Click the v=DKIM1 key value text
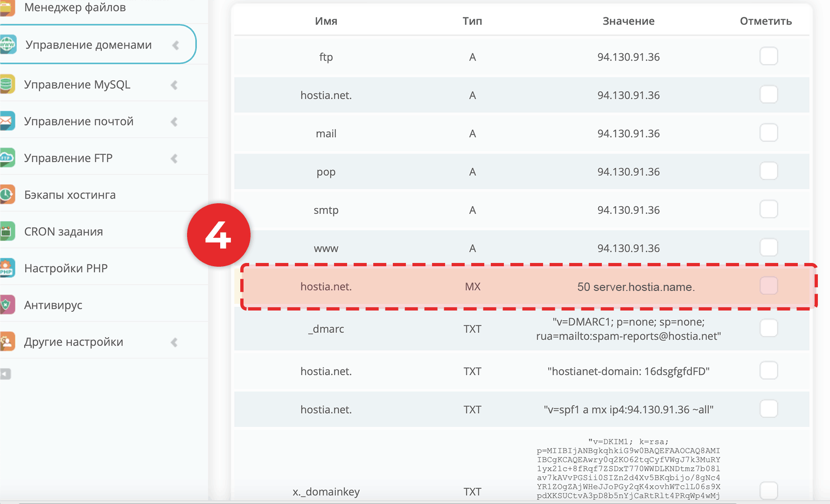Viewport: 830px width, 504px height. [628, 469]
